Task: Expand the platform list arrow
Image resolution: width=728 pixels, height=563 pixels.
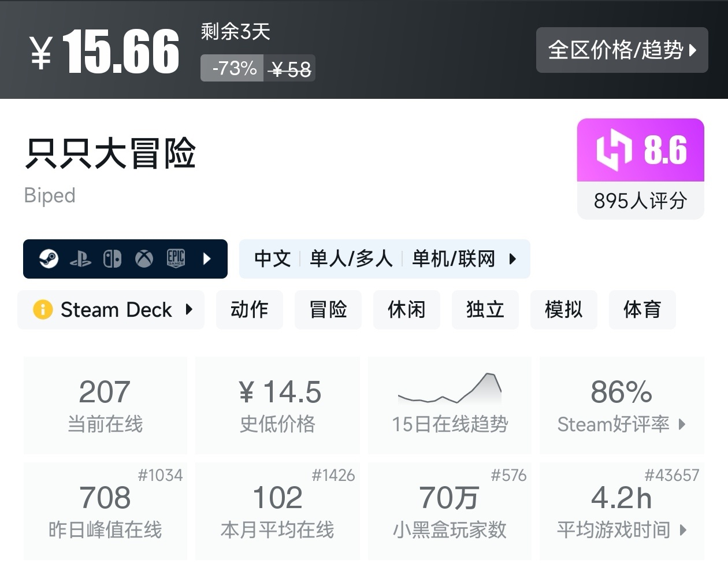Action: click(x=207, y=258)
